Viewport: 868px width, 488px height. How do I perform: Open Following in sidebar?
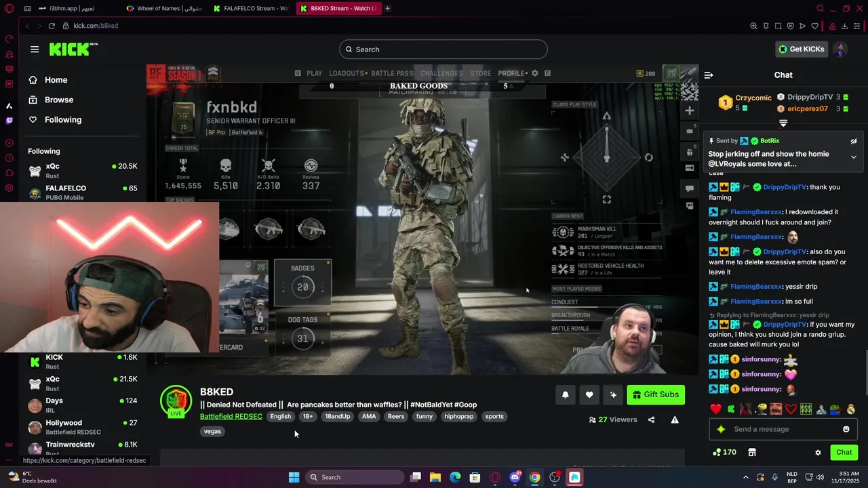pyautogui.click(x=55, y=120)
